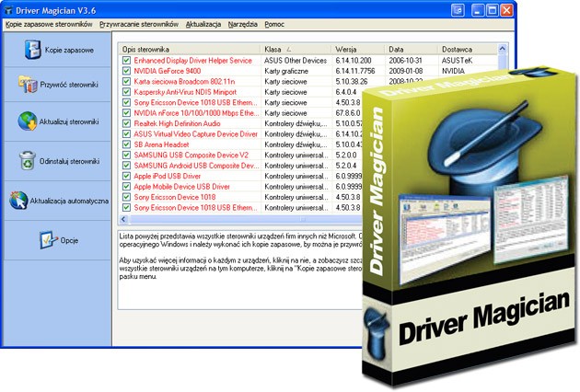The width and height of the screenshot is (580, 392).
Task: Start the Aktualizacja automatyczna globe cursor icon
Action: (18, 201)
